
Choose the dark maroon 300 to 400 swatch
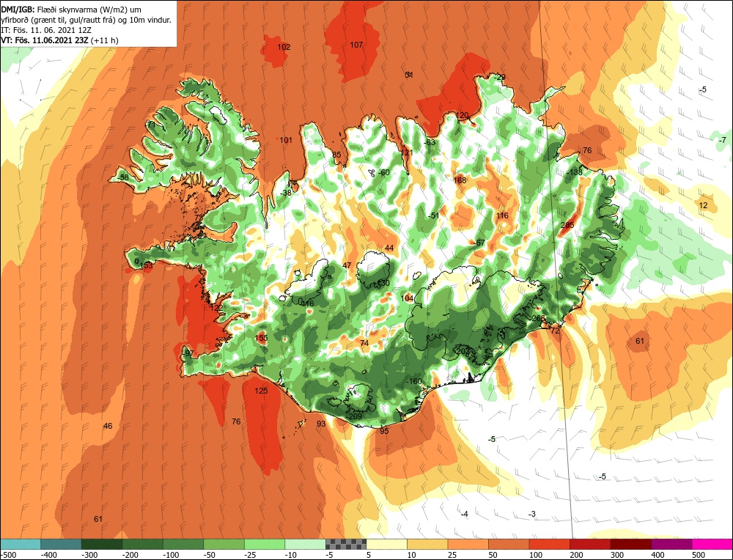(x=630, y=544)
